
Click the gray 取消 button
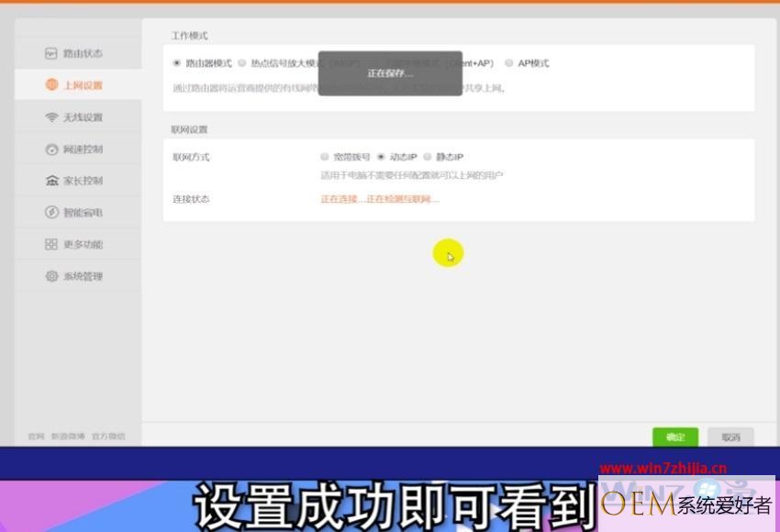[730, 437]
